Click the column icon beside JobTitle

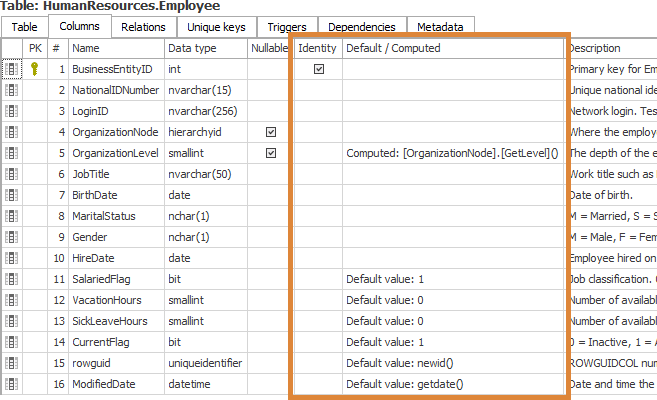[x=12, y=174]
